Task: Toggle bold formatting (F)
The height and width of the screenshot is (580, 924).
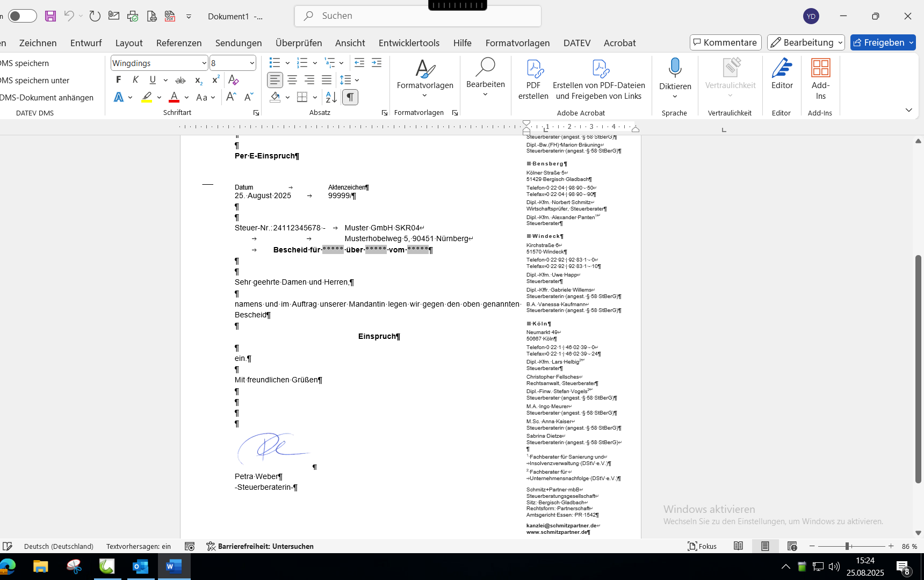Action: 119,80
